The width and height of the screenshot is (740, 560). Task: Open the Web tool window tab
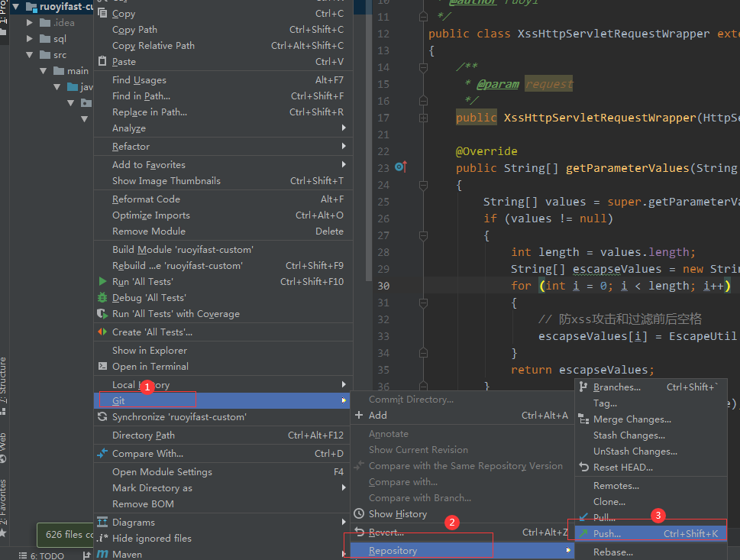tap(3, 447)
